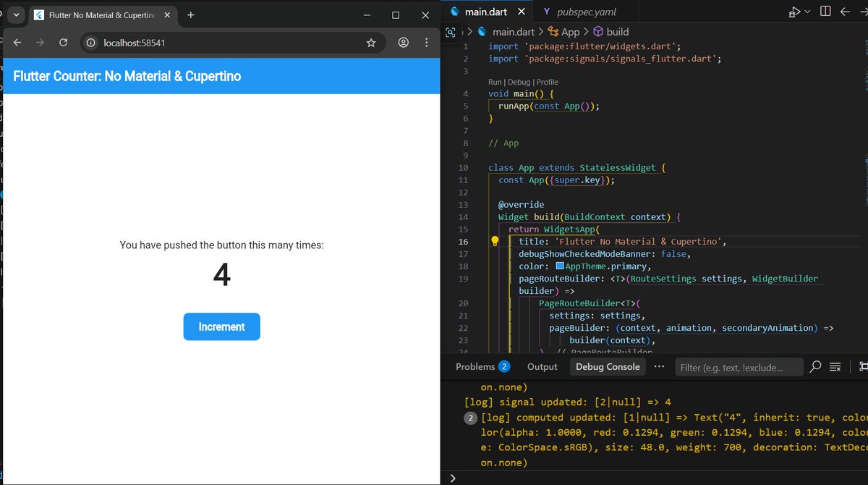Click the '// App' comment line
868x485 pixels.
tap(503, 143)
